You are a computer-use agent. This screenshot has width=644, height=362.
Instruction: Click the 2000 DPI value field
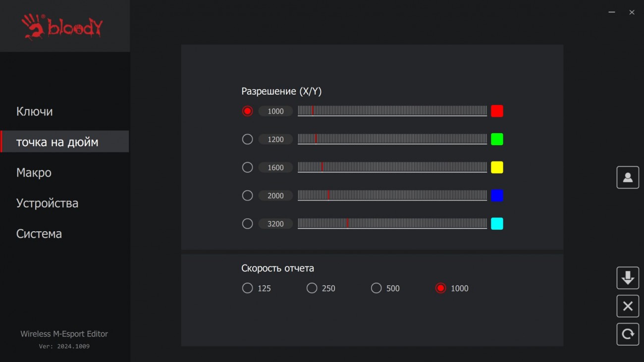pyautogui.click(x=275, y=196)
